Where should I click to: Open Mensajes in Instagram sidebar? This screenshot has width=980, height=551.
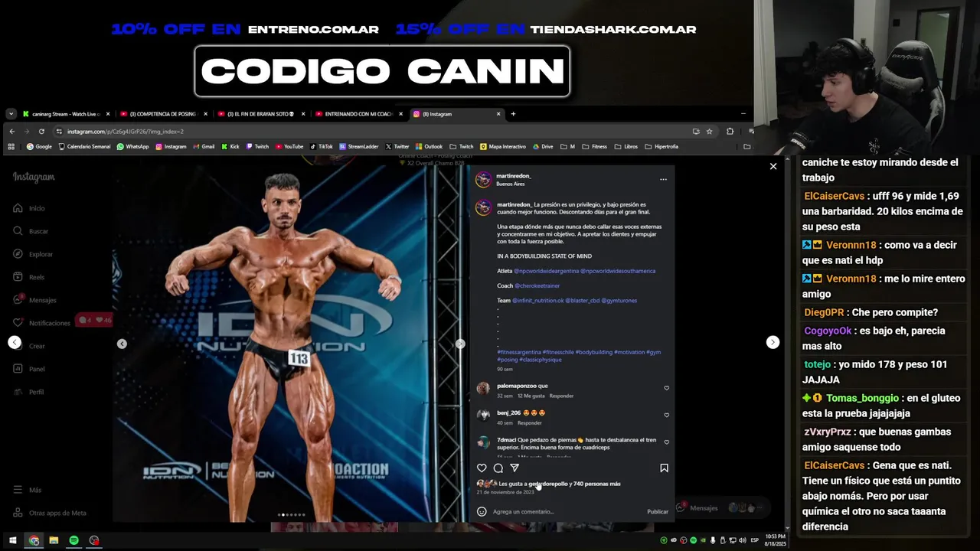(34, 300)
